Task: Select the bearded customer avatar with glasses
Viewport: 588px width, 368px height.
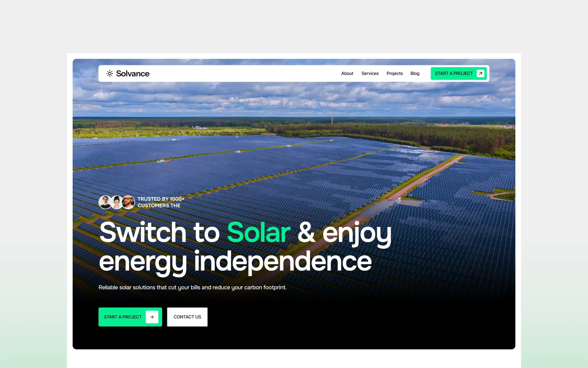Action: coord(128,202)
